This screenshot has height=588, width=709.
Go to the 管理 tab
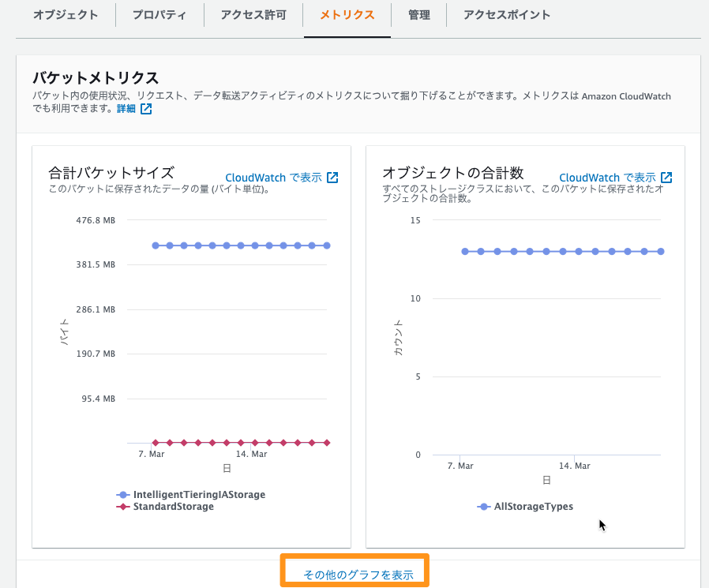(x=418, y=15)
